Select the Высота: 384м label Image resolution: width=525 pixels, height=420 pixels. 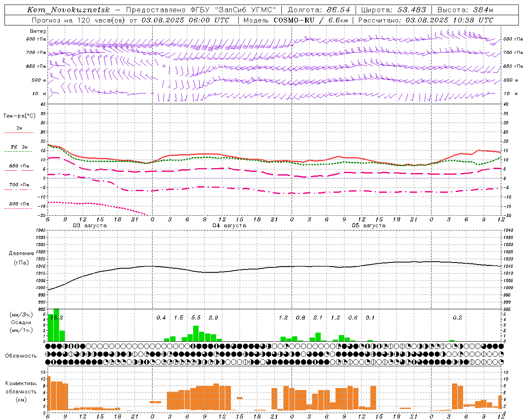pos(465,10)
